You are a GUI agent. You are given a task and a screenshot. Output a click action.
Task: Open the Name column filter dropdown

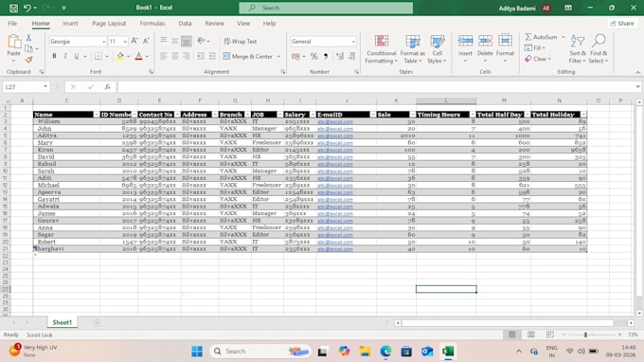(x=97, y=115)
